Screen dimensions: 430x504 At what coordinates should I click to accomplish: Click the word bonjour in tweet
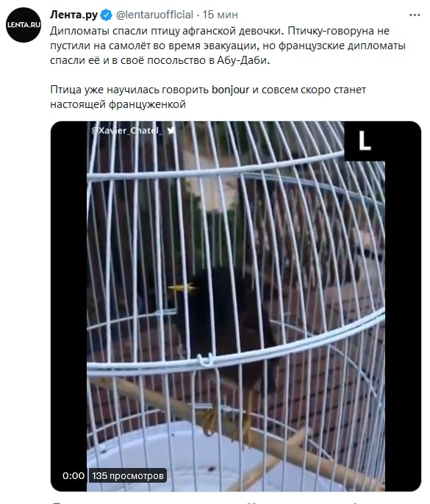230,90
